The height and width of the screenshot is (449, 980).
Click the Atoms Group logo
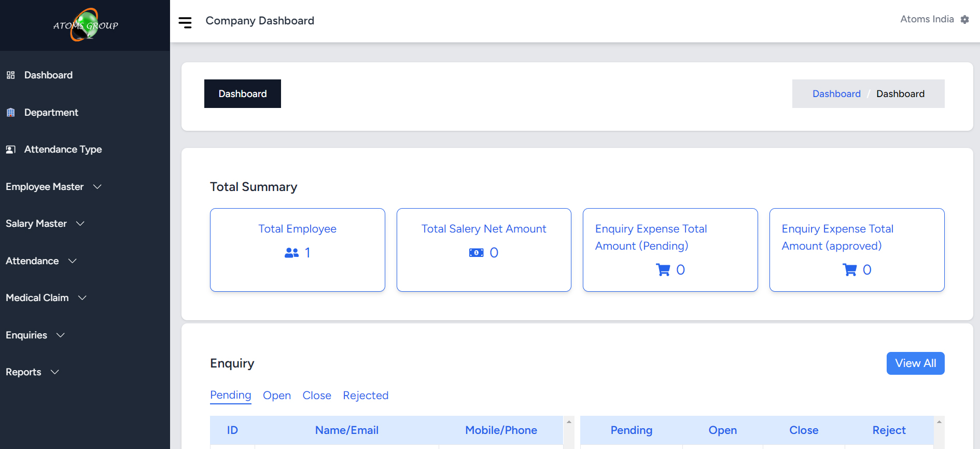(85, 25)
